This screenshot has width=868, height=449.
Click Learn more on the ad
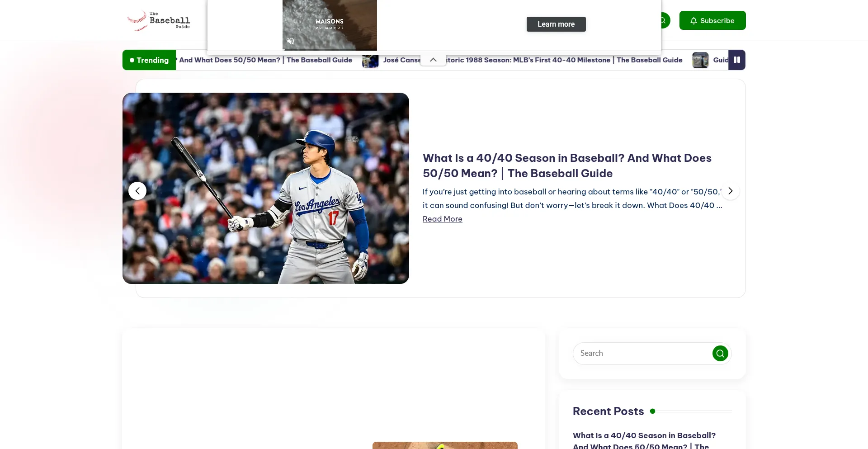click(556, 24)
